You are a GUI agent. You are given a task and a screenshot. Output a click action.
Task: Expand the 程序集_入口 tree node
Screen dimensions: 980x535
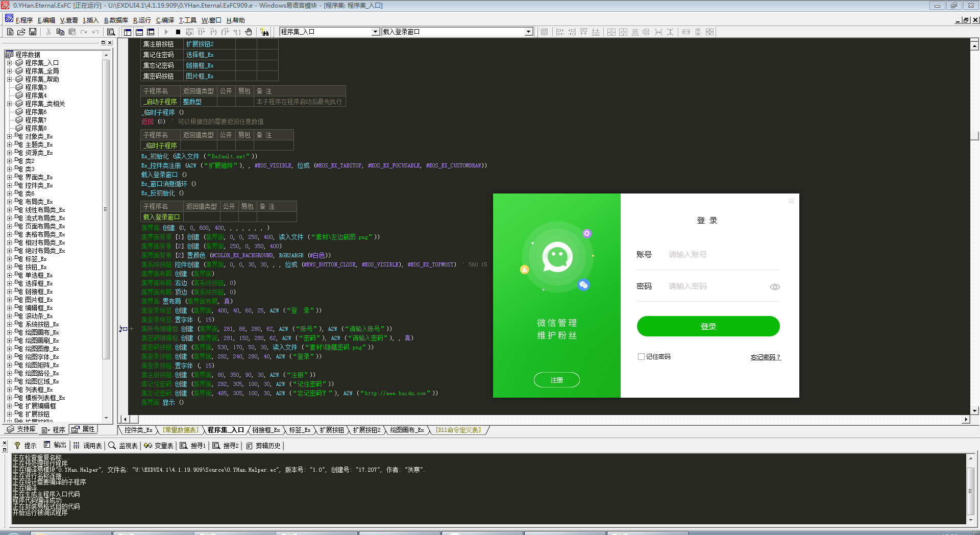click(x=9, y=63)
